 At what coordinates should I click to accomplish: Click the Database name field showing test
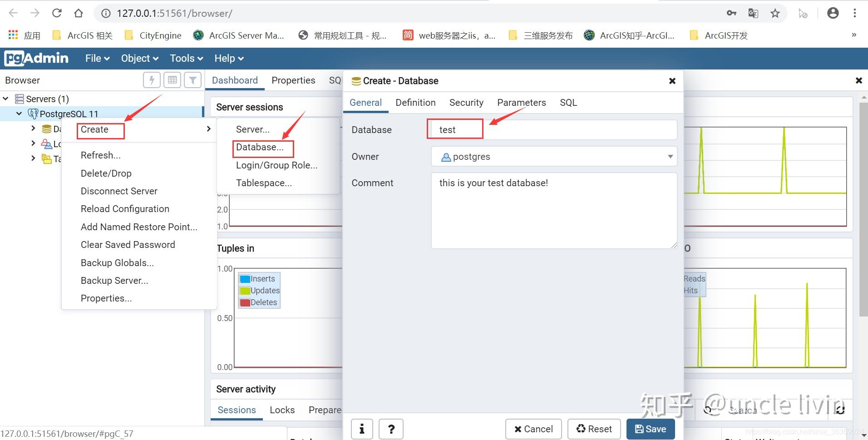coord(454,129)
